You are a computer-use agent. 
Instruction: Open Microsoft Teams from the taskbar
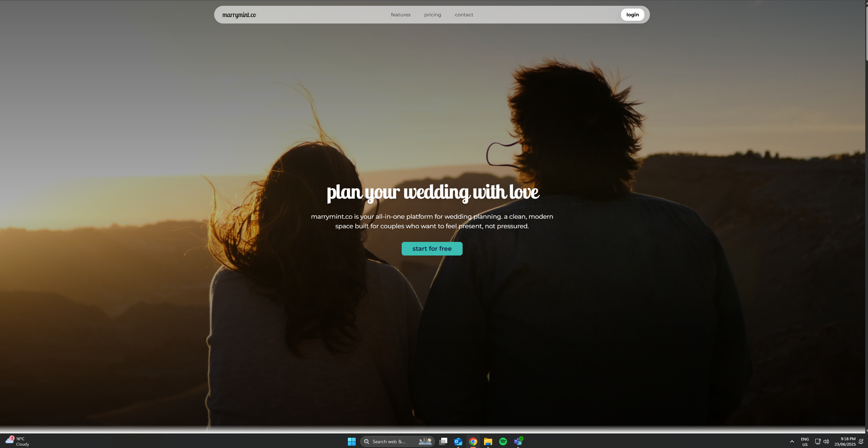coord(518,442)
